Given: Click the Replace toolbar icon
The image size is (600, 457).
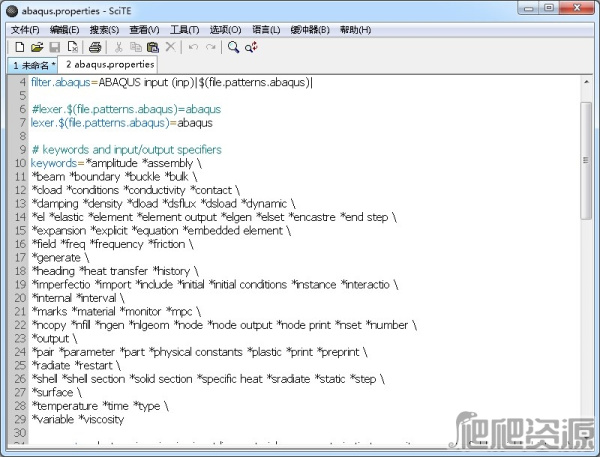Looking at the screenshot, I should point(251,47).
